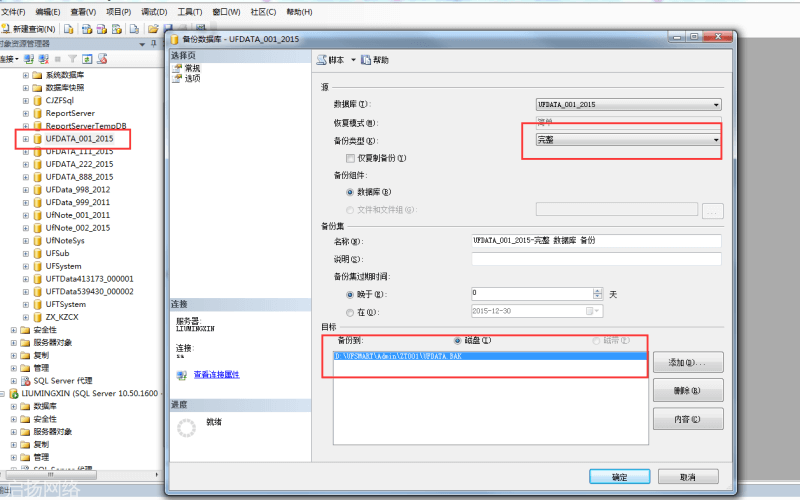
Task: Click the Analysis Services DMX Query icon
Action: [x=102, y=29]
